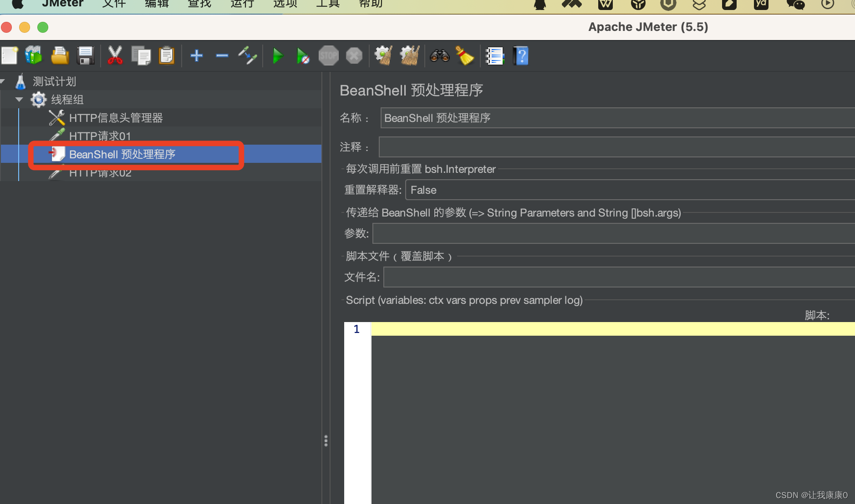The height and width of the screenshot is (504, 855).
Task: Click Start no pauses icon
Action: pyautogui.click(x=303, y=56)
